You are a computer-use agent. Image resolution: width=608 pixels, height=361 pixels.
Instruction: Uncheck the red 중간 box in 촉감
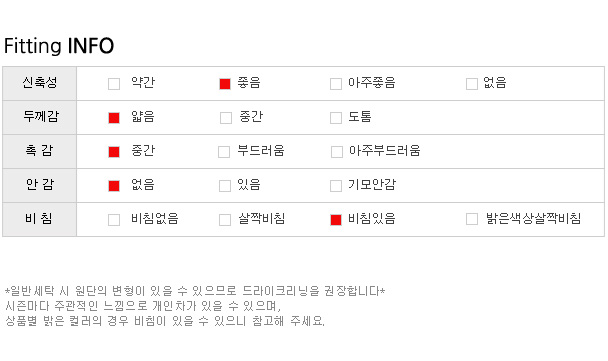(x=114, y=152)
